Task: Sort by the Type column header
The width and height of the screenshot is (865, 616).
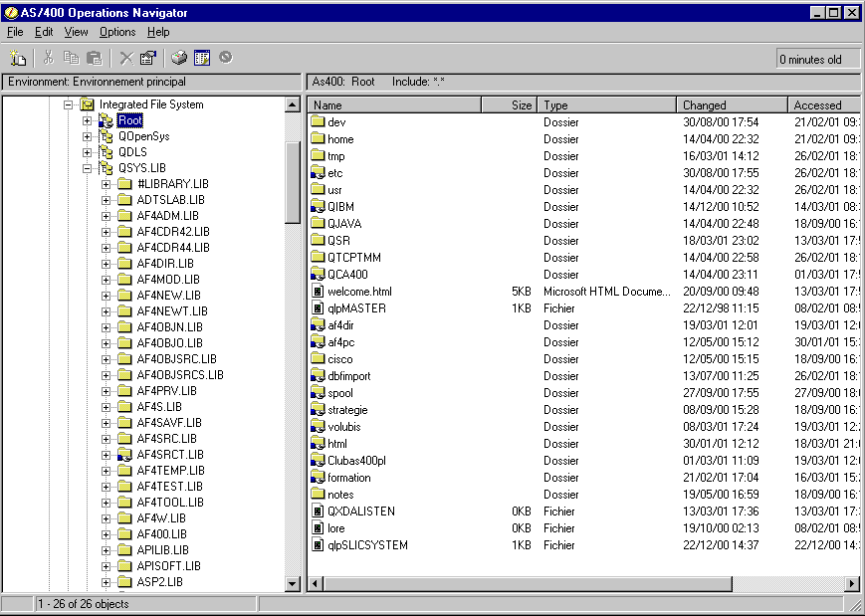Action: [606, 104]
